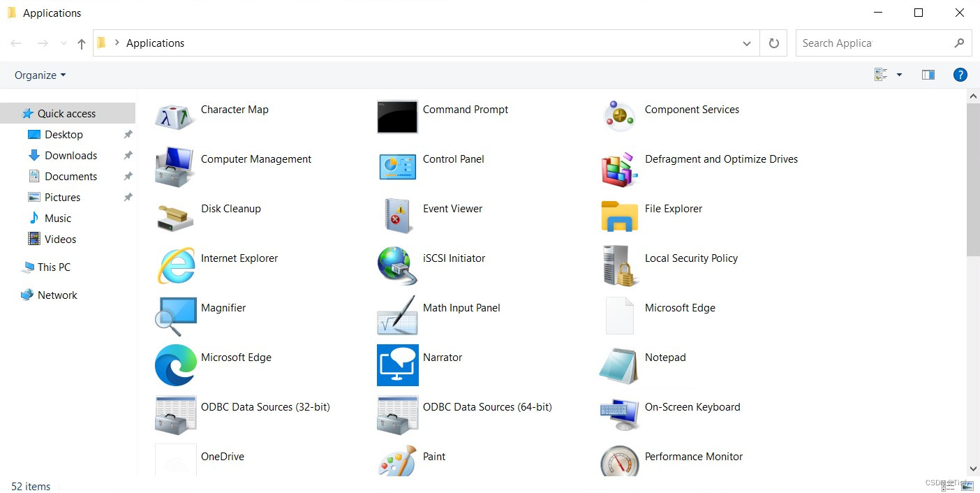Image resolution: width=980 pixels, height=493 pixels.
Task: Open the Local Security Policy icon
Action: coord(619,265)
